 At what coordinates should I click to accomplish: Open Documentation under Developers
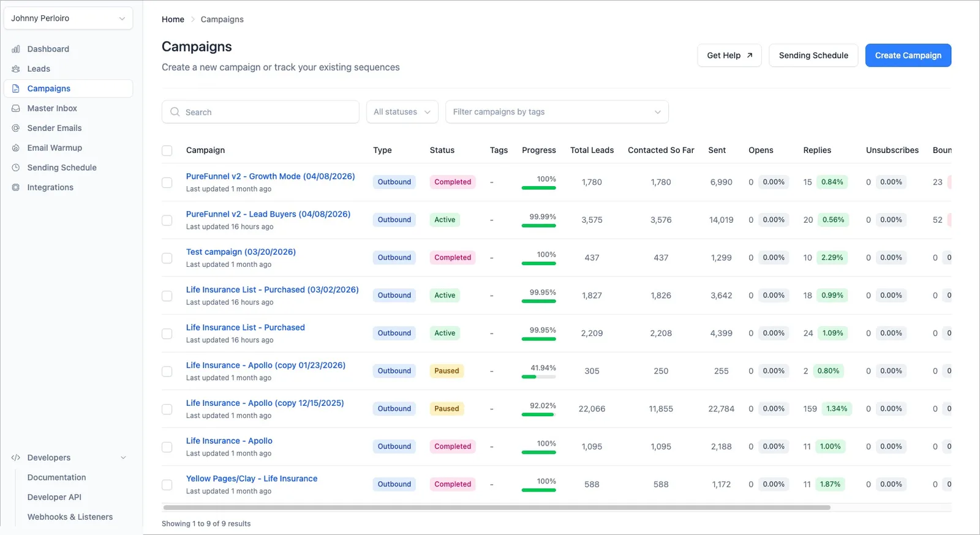pyautogui.click(x=56, y=477)
